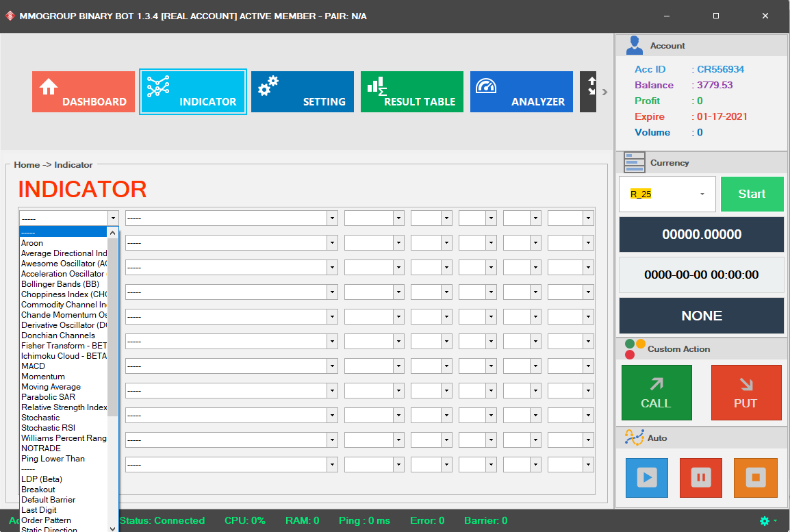Select MACD from the indicator list
The image size is (790, 532).
click(x=34, y=366)
